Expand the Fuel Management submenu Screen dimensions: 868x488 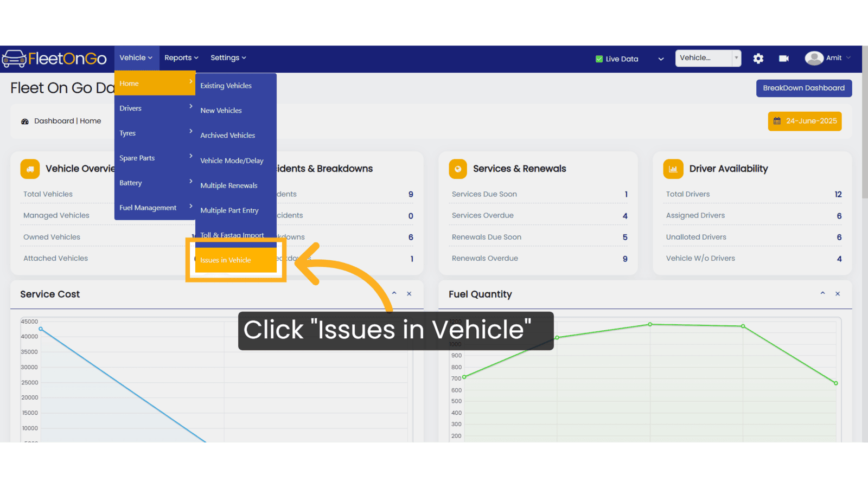[155, 208]
